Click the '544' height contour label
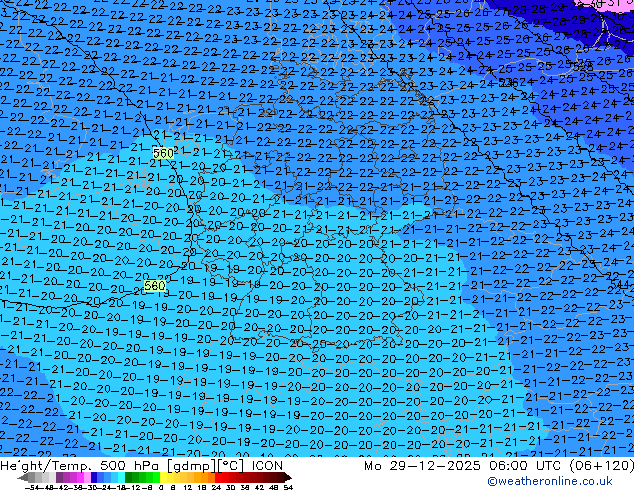This screenshot has width=634, height=490. point(619,284)
